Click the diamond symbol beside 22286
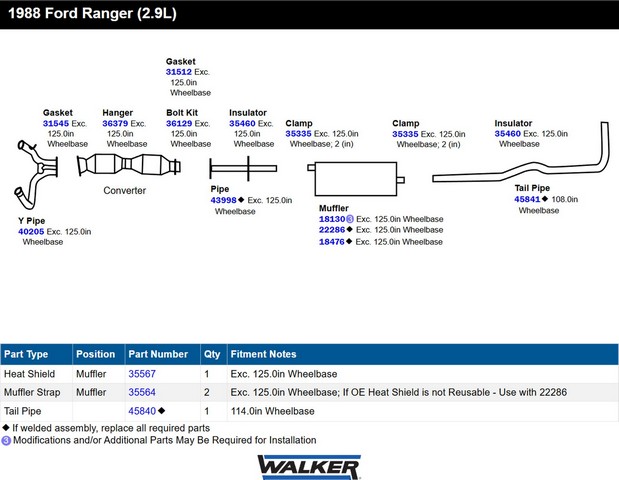Screen dimensions: 619x480 (349, 229)
